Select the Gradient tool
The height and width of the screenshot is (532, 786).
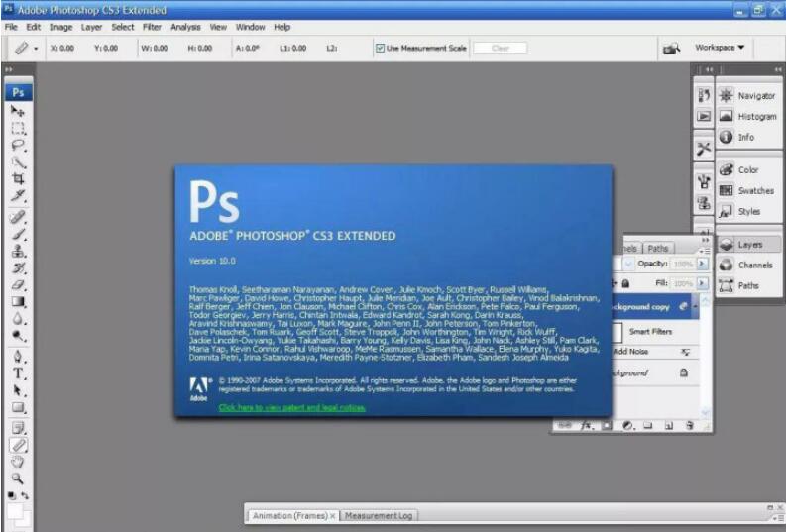click(x=18, y=301)
